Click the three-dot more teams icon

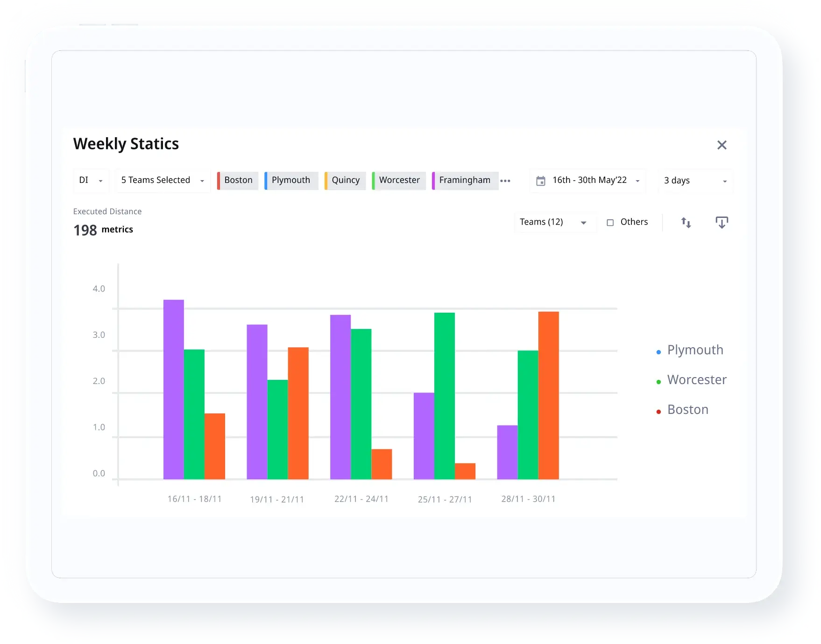[x=505, y=181]
